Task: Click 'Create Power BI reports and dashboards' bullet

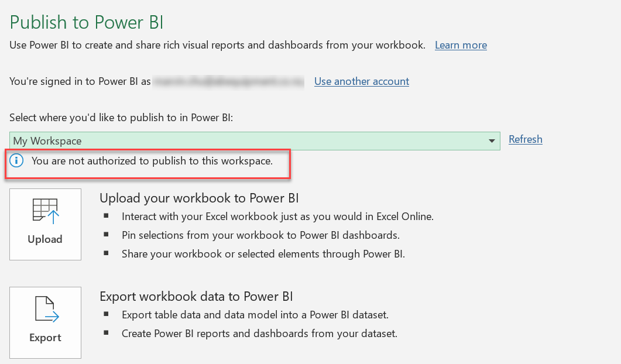Action: (259, 334)
